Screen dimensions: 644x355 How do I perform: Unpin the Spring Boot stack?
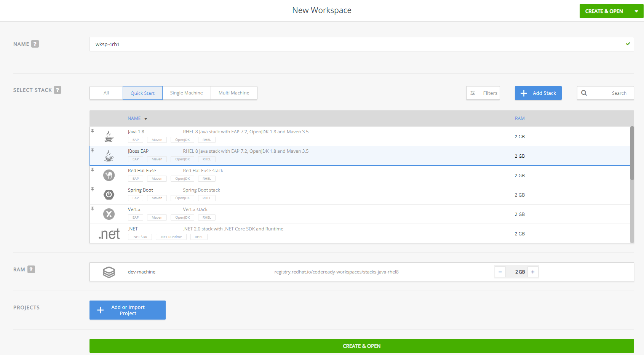(93, 189)
